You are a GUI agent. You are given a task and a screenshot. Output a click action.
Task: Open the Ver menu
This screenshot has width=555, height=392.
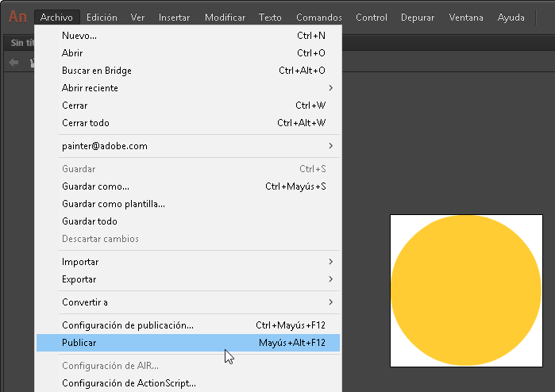pyautogui.click(x=137, y=17)
